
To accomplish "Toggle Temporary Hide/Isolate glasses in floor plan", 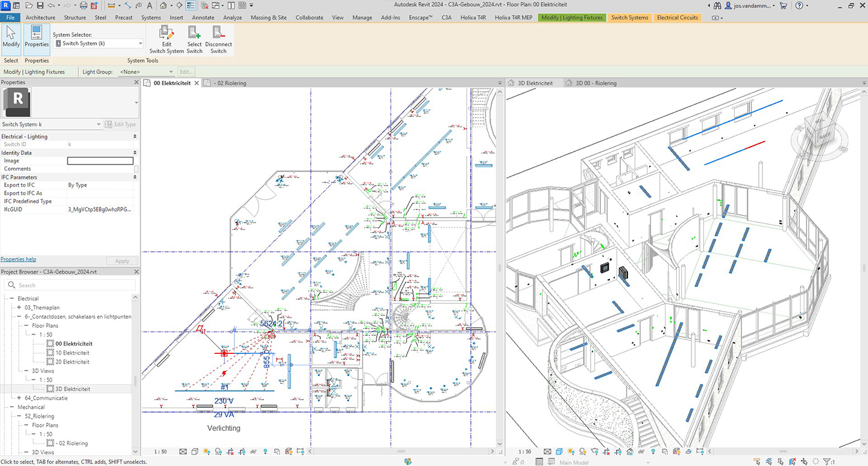I will [253, 452].
